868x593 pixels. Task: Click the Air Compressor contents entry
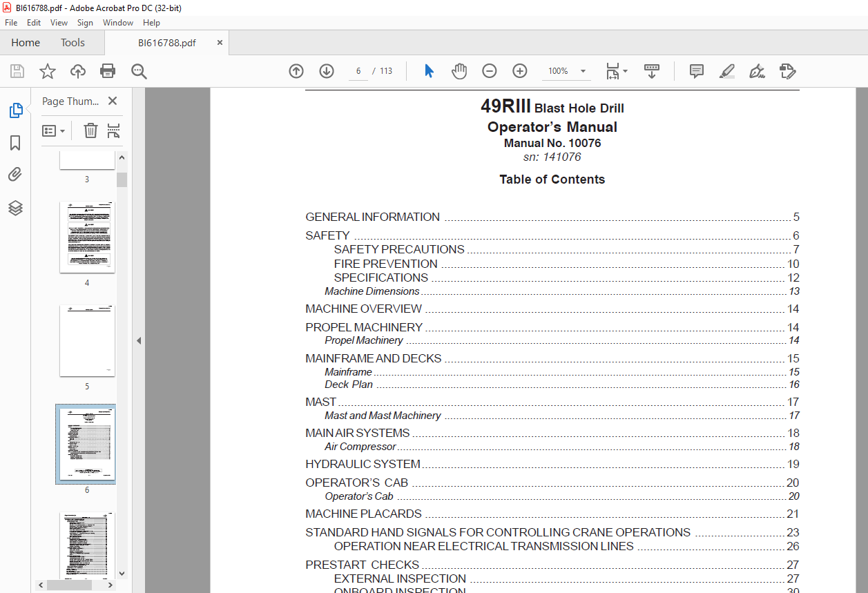562,447
